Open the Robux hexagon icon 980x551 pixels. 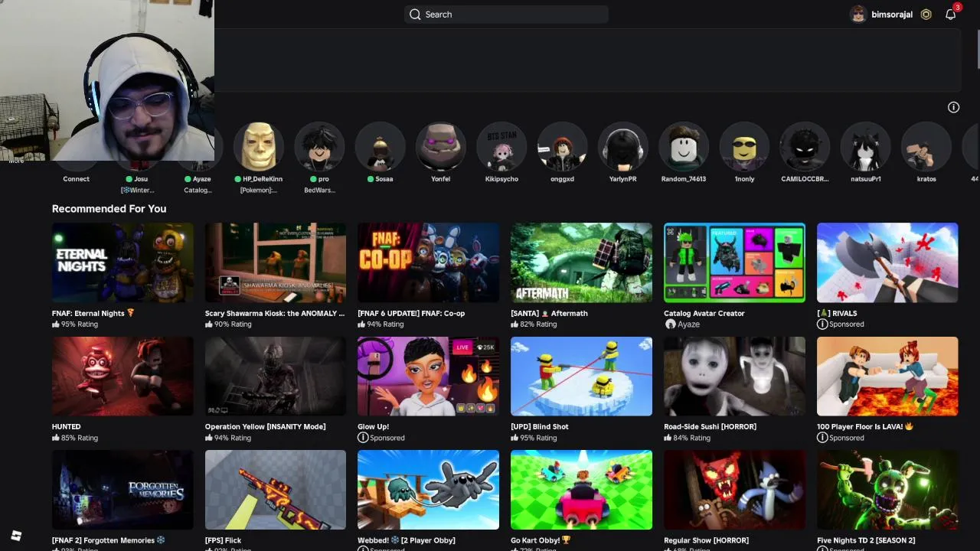926,15
